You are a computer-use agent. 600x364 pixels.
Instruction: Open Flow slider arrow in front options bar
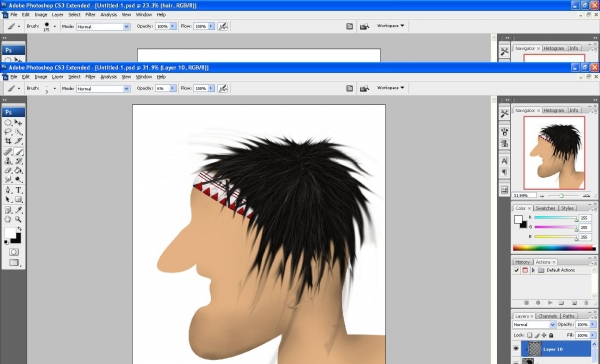click(x=211, y=88)
